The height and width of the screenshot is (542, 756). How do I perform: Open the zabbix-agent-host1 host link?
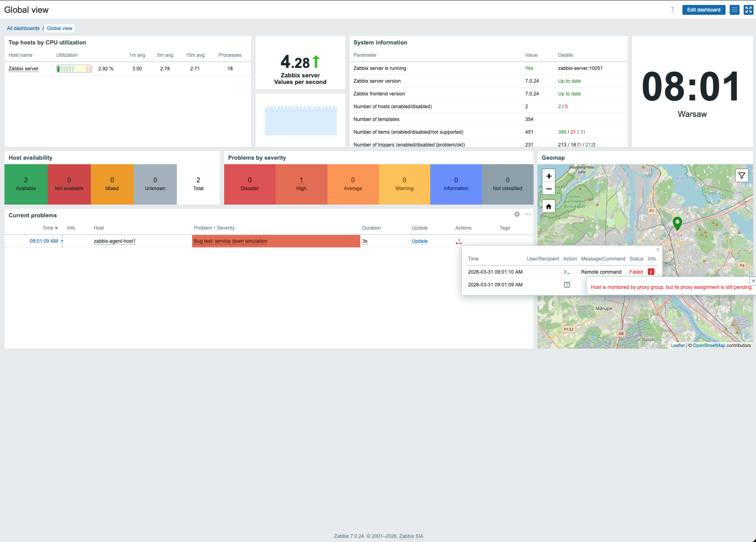(114, 241)
